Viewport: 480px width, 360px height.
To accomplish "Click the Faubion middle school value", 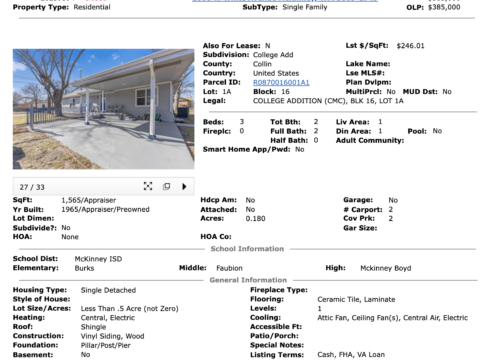I will (229, 268).
